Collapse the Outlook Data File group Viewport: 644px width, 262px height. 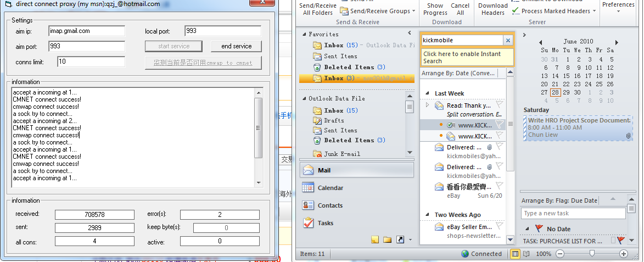304,98
